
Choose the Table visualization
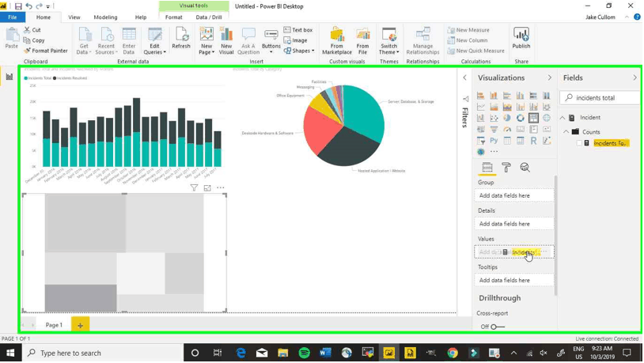click(x=507, y=141)
